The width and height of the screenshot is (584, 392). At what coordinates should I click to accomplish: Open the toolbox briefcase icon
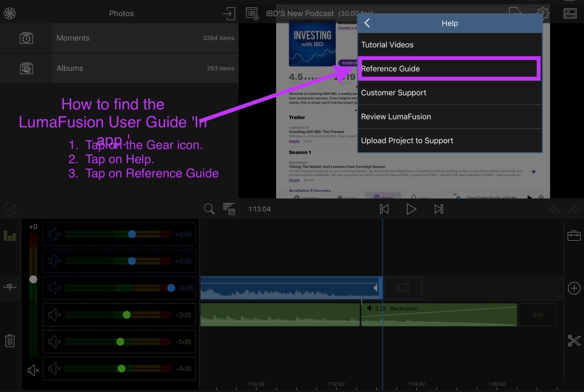574,236
